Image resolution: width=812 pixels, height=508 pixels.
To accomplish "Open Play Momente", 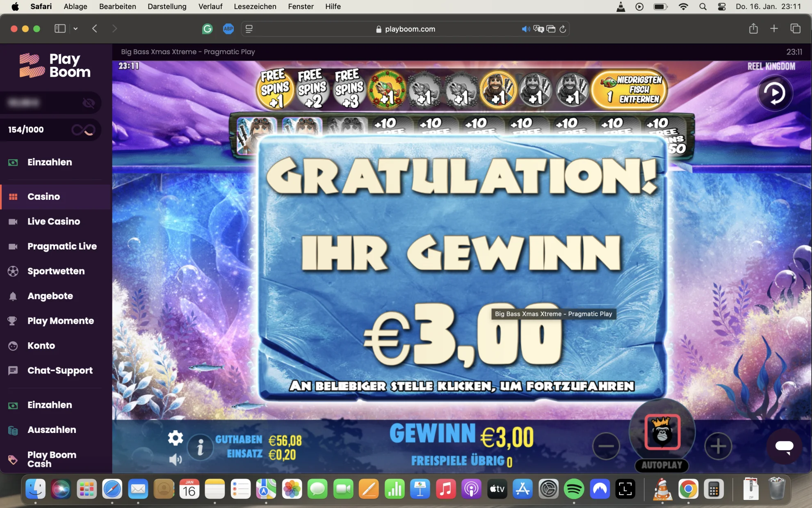I will [60, 321].
